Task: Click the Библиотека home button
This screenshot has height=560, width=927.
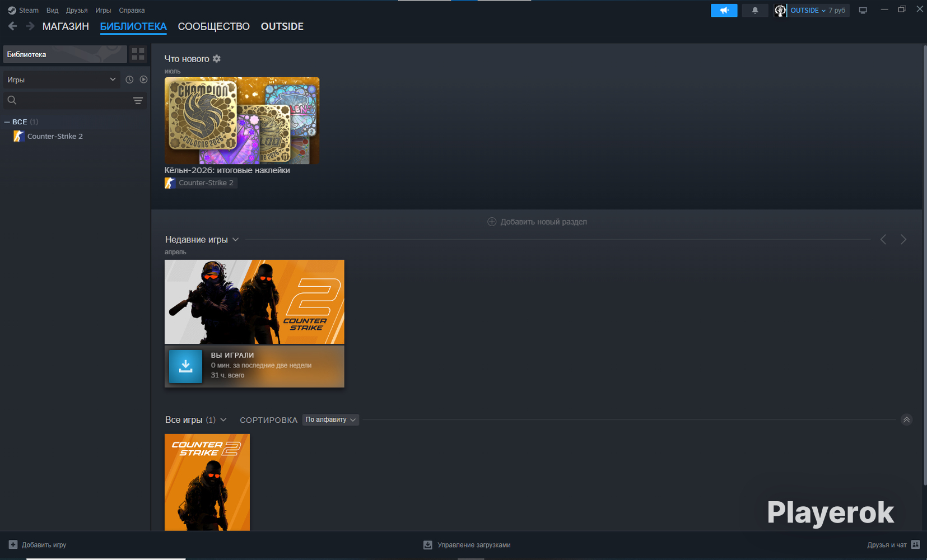Action: coord(65,54)
